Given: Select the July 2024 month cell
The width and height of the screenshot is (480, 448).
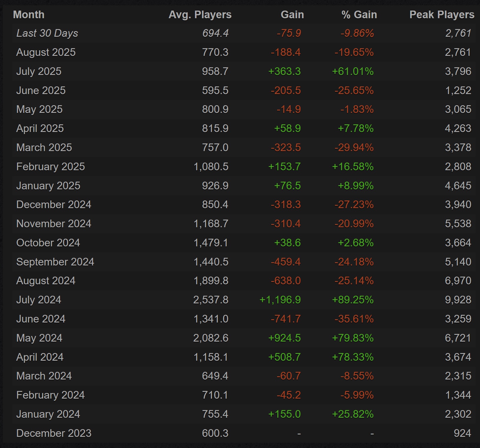Looking at the screenshot, I should 39,300.
